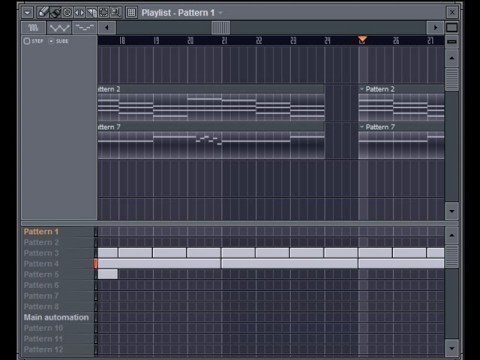This screenshot has width=480, height=360.
Task: Maximize the playlist with top-right square button
Action: tap(452, 28)
